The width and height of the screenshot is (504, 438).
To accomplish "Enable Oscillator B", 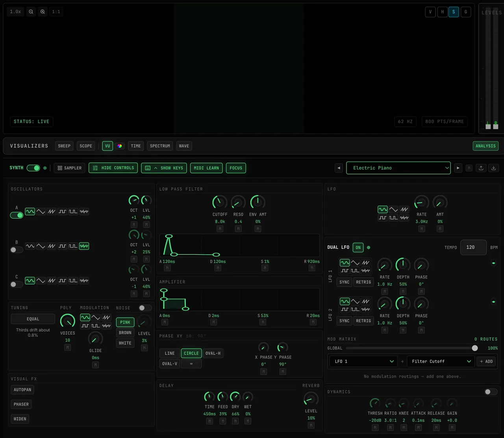I will tap(17, 250).
